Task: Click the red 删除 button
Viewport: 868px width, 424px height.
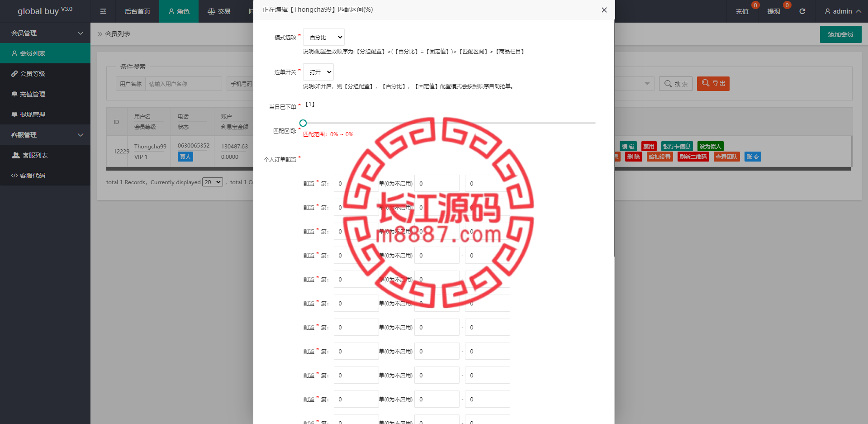Action: (x=633, y=157)
